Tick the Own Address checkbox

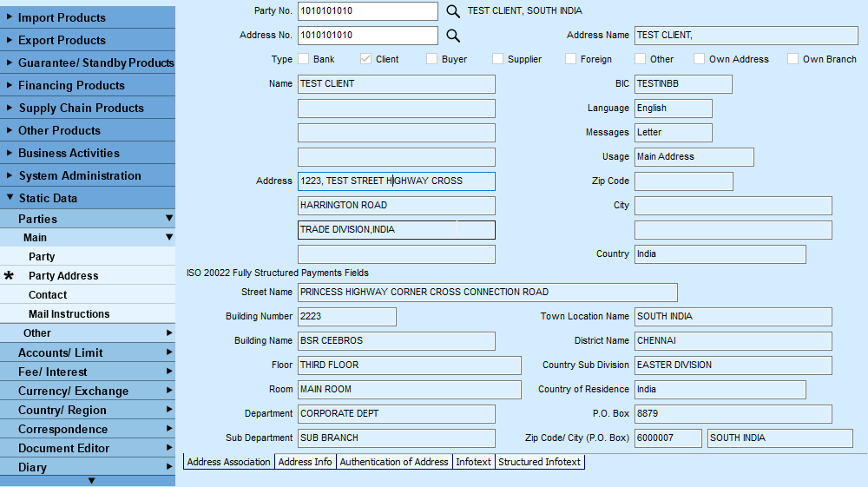(x=699, y=59)
